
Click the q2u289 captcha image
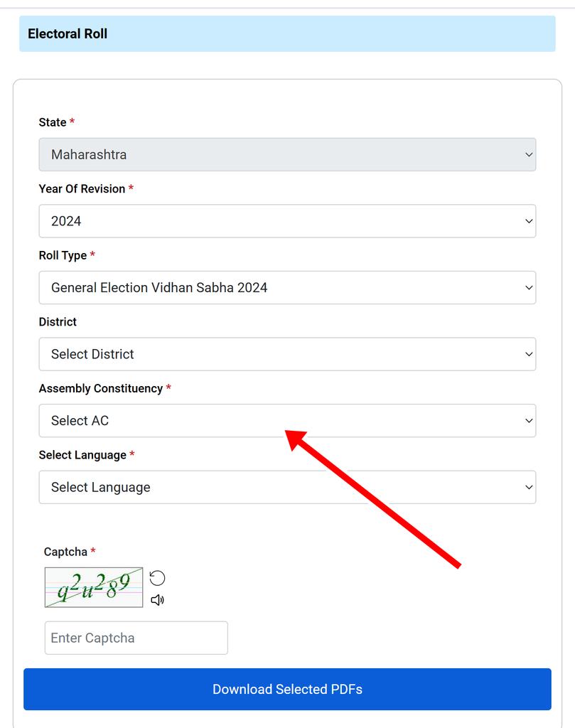pos(94,587)
